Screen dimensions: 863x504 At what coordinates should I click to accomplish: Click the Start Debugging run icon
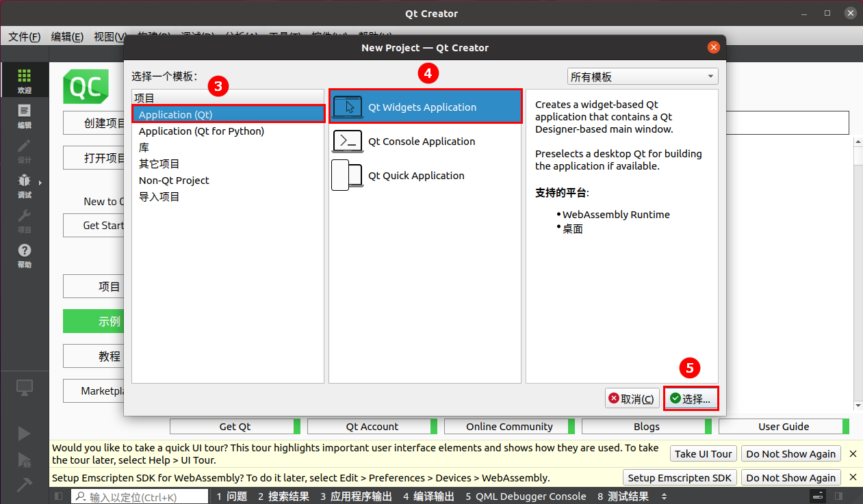pos(24,459)
